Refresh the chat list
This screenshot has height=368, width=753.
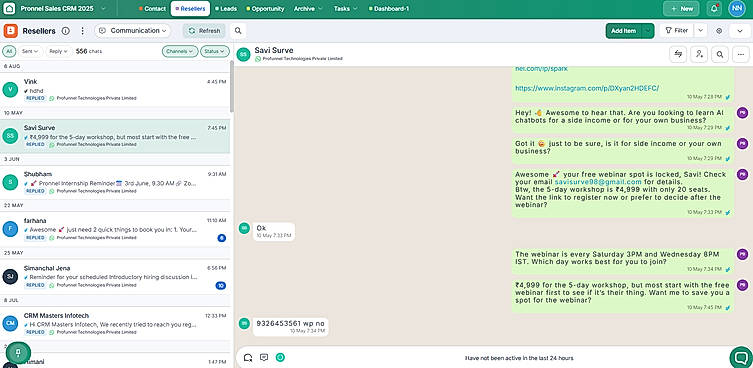tap(204, 31)
